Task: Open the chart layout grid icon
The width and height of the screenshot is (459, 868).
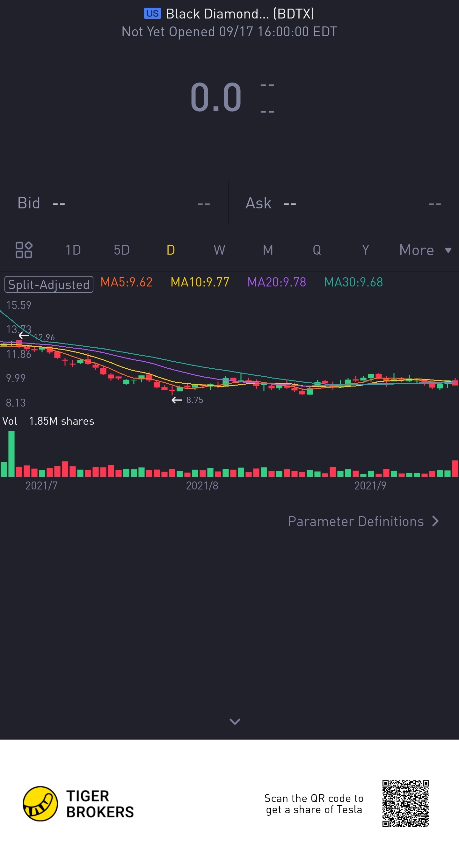Action: click(24, 250)
